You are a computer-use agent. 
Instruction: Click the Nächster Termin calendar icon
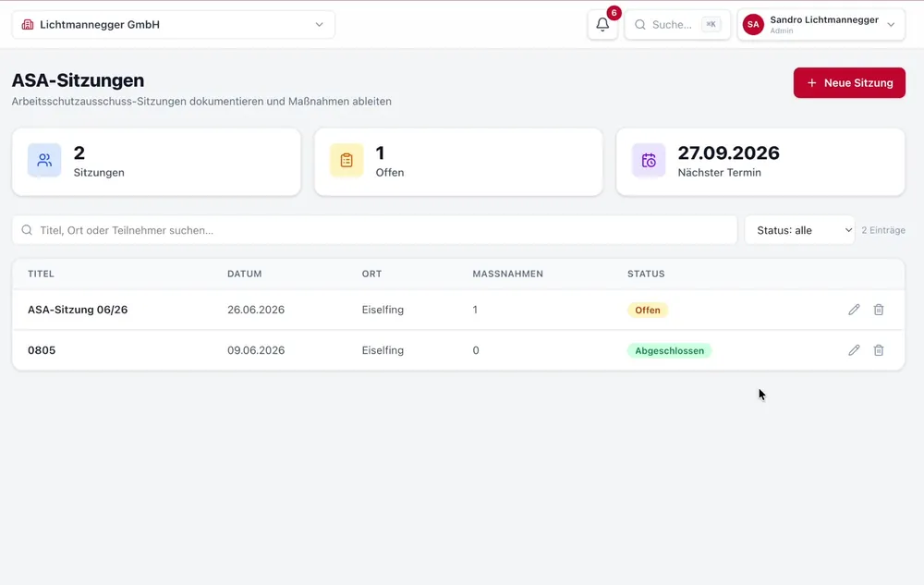[x=649, y=160]
